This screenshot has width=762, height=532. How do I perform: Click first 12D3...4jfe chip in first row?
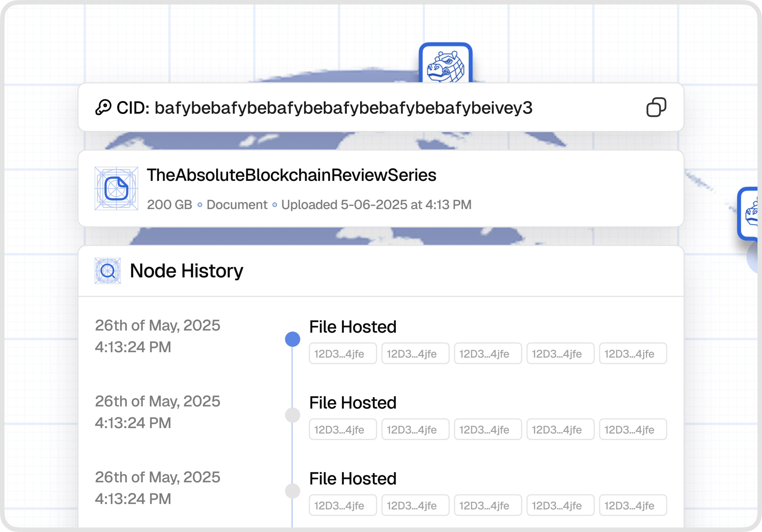(343, 353)
